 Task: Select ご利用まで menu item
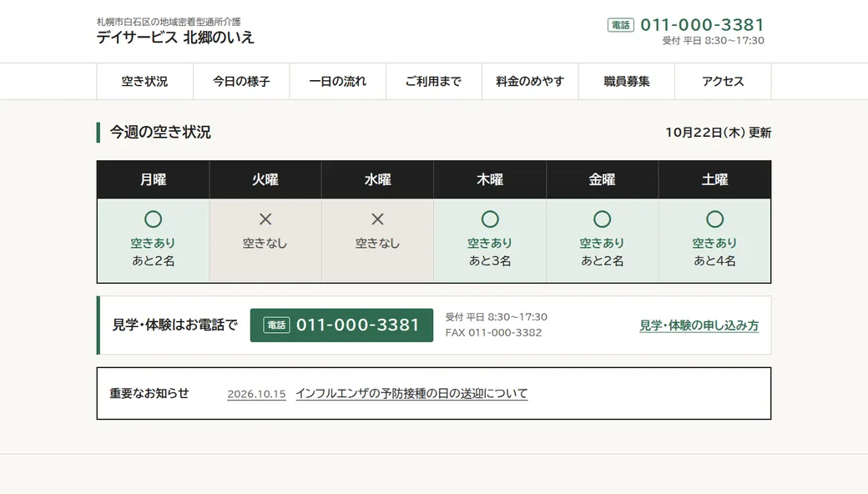click(433, 81)
